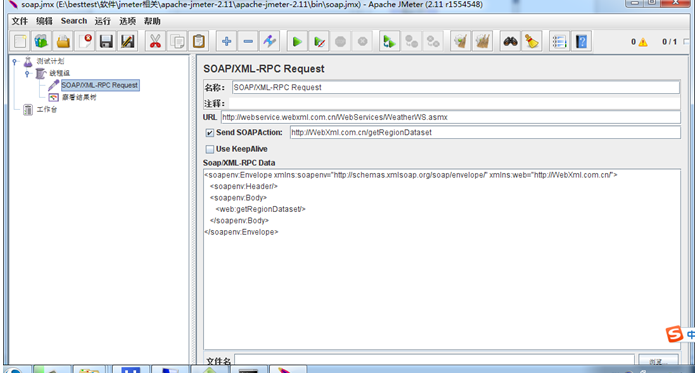The height and width of the screenshot is (373, 696).
Task: Start the test with green play icon
Action: (x=297, y=42)
